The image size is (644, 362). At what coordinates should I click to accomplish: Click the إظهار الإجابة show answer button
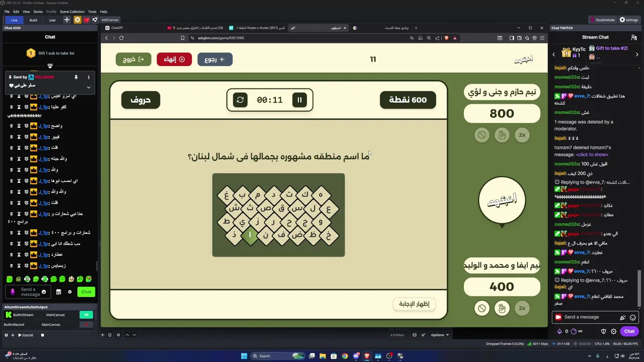click(414, 304)
